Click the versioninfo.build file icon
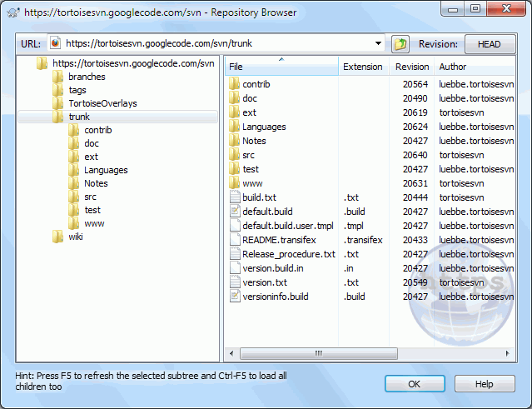 235,297
